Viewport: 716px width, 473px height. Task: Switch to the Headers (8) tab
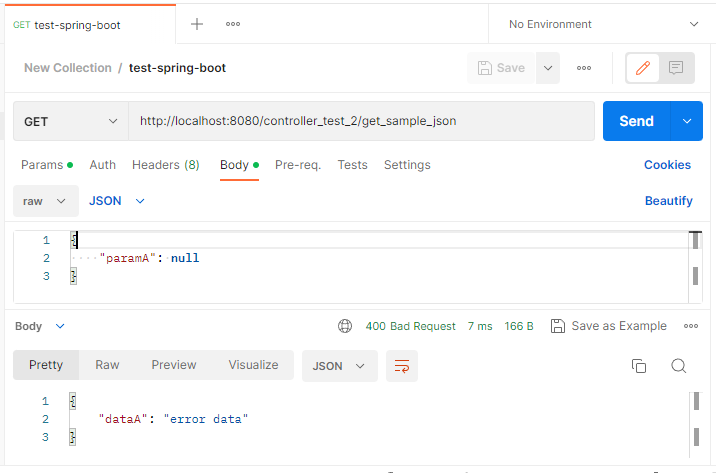point(165,165)
